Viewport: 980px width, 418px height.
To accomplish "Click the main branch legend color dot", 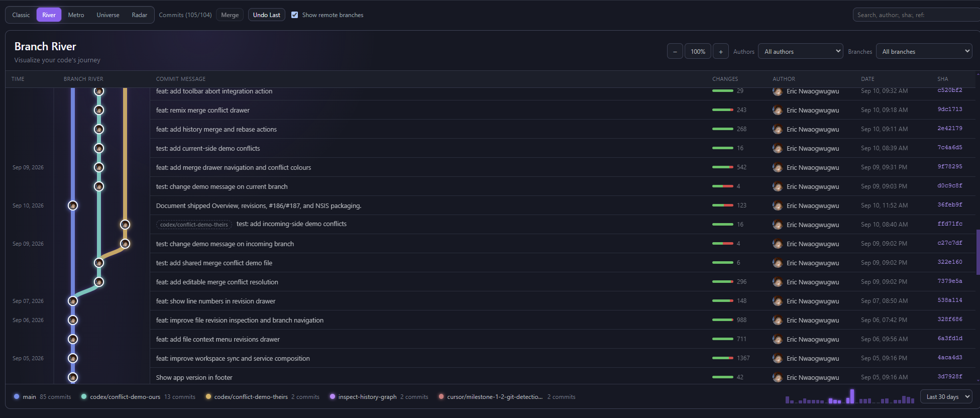I will coord(17,396).
